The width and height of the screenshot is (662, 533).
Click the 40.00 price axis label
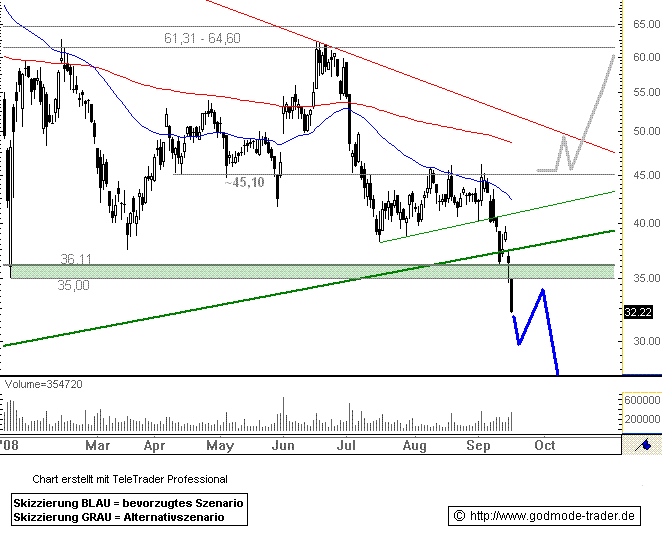coord(647,223)
